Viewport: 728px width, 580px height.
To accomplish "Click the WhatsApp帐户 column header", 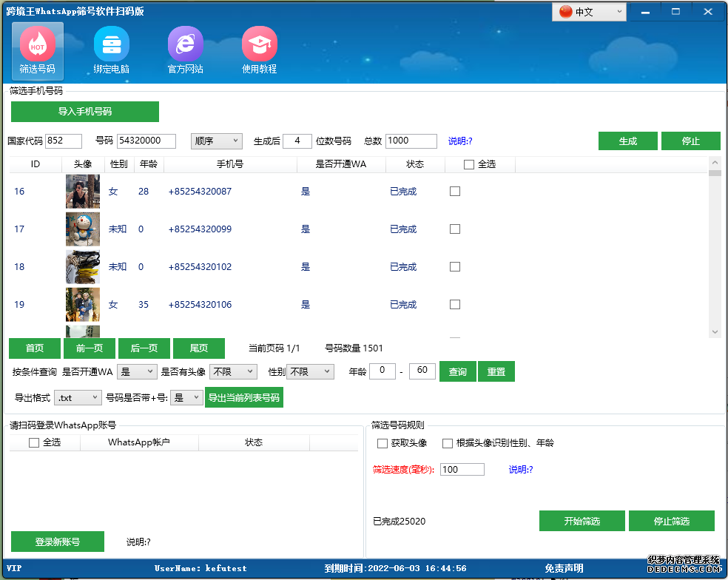I will pos(139,442).
